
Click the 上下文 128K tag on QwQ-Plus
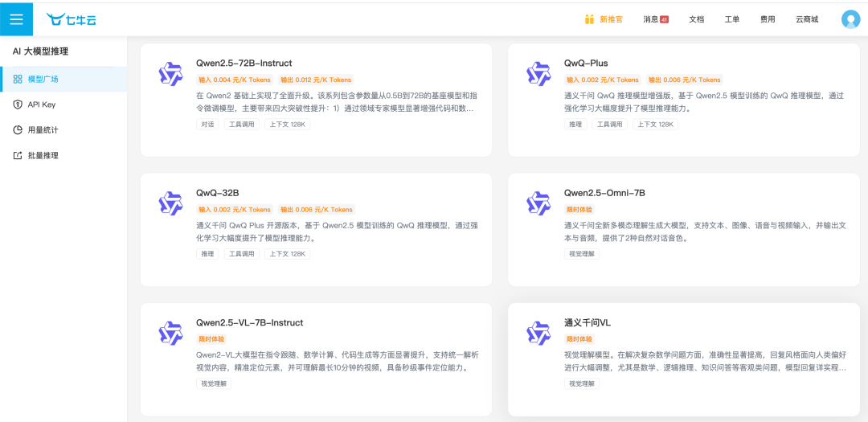tap(655, 124)
